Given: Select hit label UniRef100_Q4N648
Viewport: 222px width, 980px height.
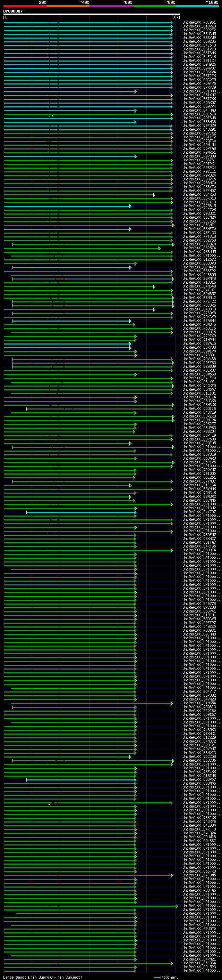Looking at the screenshot, I should click(x=199, y=286).
